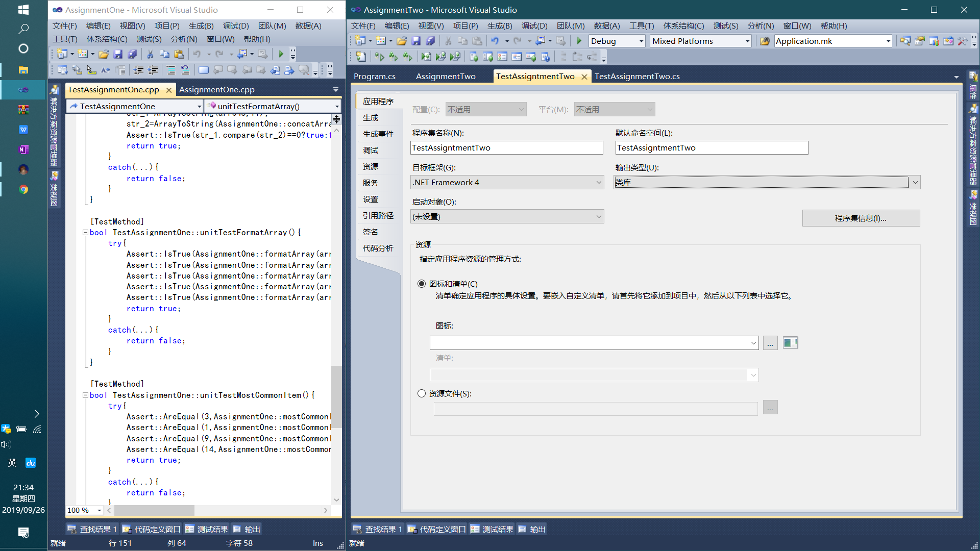Image resolution: width=980 pixels, height=551 pixels.
Task: Click Save in AssignmentTwo toolbar
Action: click(416, 41)
